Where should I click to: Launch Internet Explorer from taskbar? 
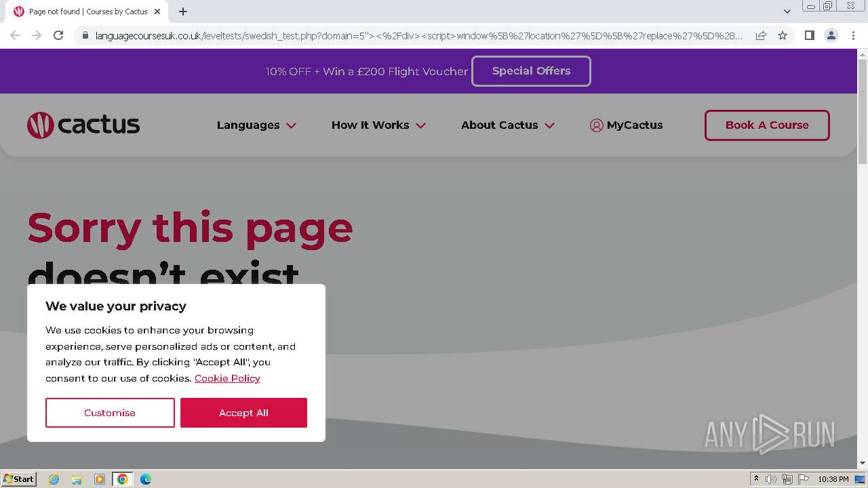point(54,479)
